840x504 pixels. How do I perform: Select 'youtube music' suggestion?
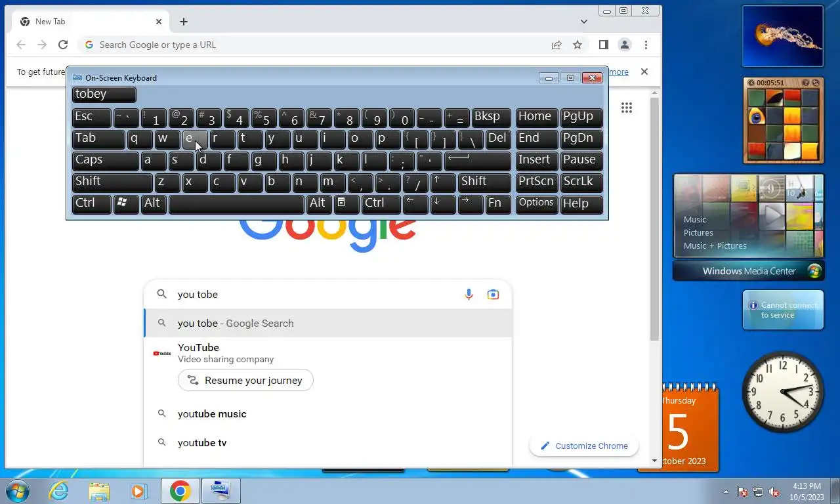click(328, 414)
